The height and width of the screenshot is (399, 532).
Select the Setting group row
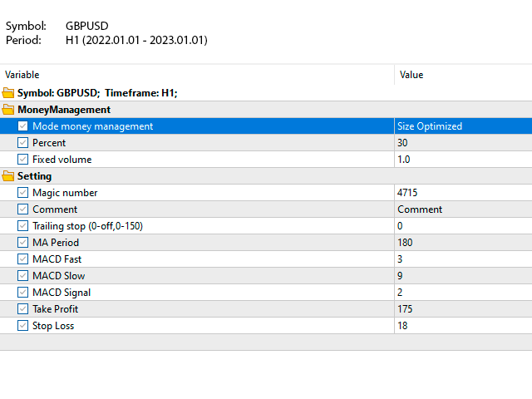pyautogui.click(x=266, y=175)
